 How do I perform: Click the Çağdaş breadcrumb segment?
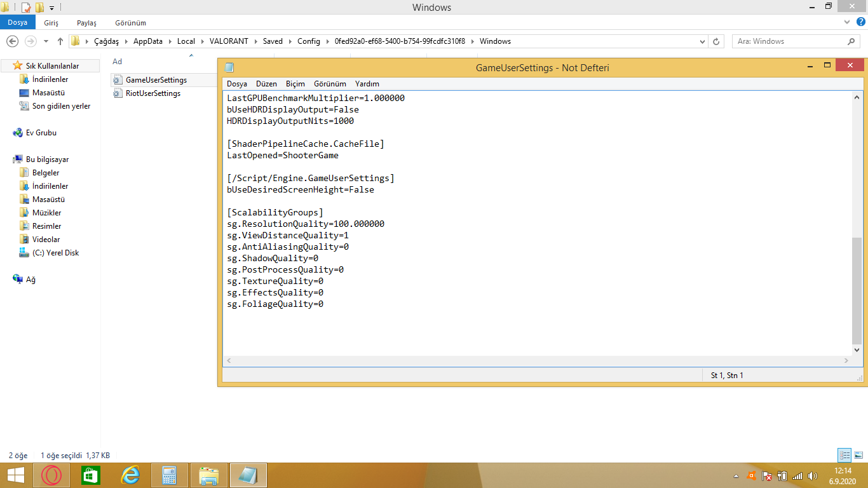(x=106, y=41)
